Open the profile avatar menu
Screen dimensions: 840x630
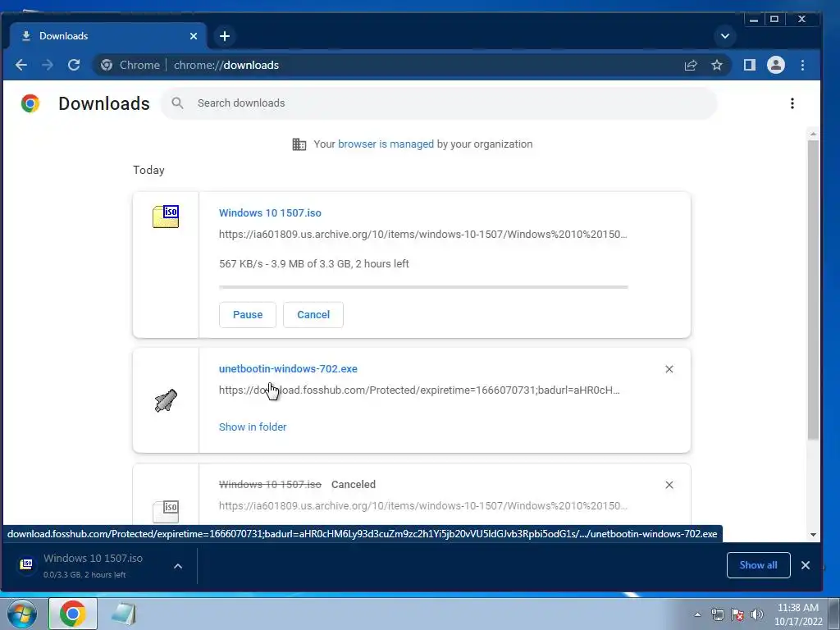tap(776, 65)
